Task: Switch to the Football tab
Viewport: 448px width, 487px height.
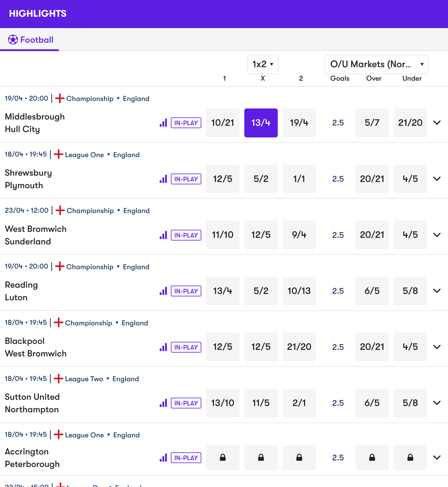Action: pyautogui.click(x=30, y=40)
